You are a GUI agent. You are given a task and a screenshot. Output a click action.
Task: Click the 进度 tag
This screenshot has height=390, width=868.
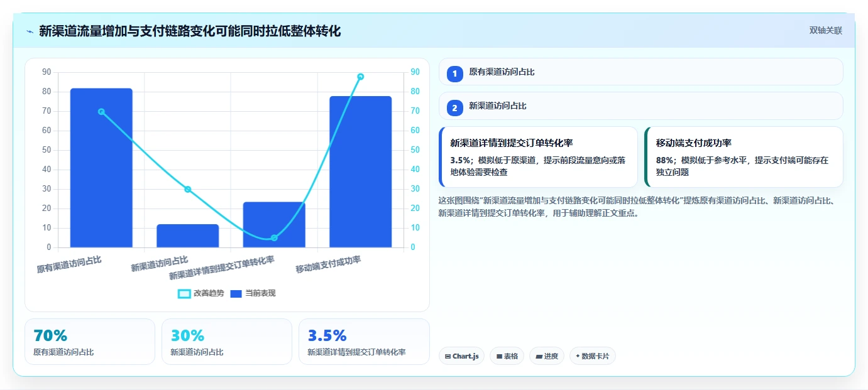coord(547,356)
